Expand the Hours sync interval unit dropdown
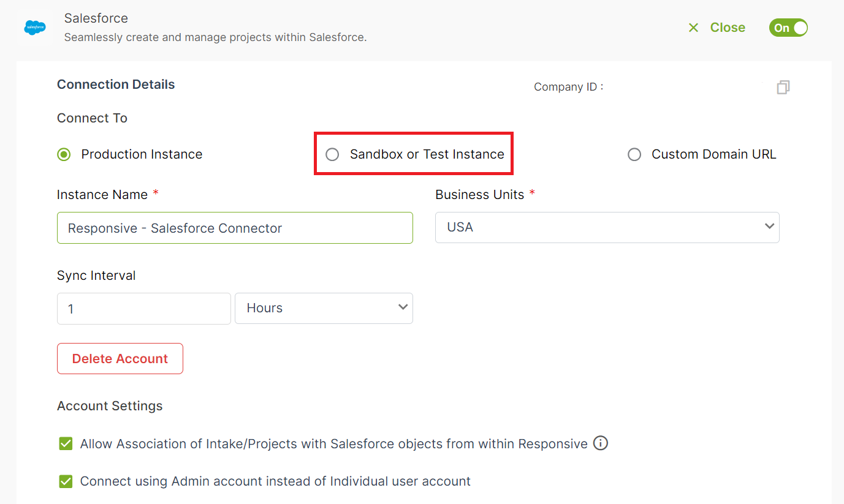The width and height of the screenshot is (844, 504). [x=324, y=308]
